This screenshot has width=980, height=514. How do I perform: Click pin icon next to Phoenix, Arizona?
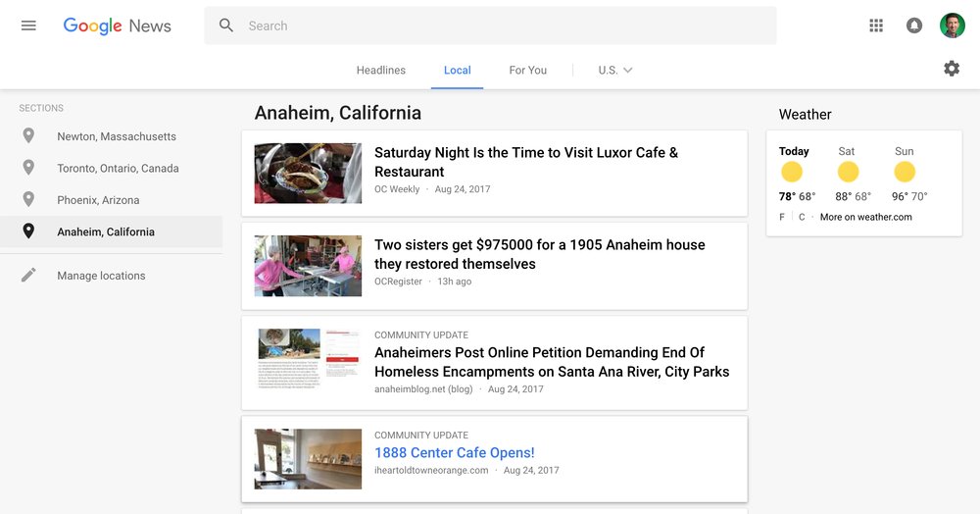pos(28,199)
